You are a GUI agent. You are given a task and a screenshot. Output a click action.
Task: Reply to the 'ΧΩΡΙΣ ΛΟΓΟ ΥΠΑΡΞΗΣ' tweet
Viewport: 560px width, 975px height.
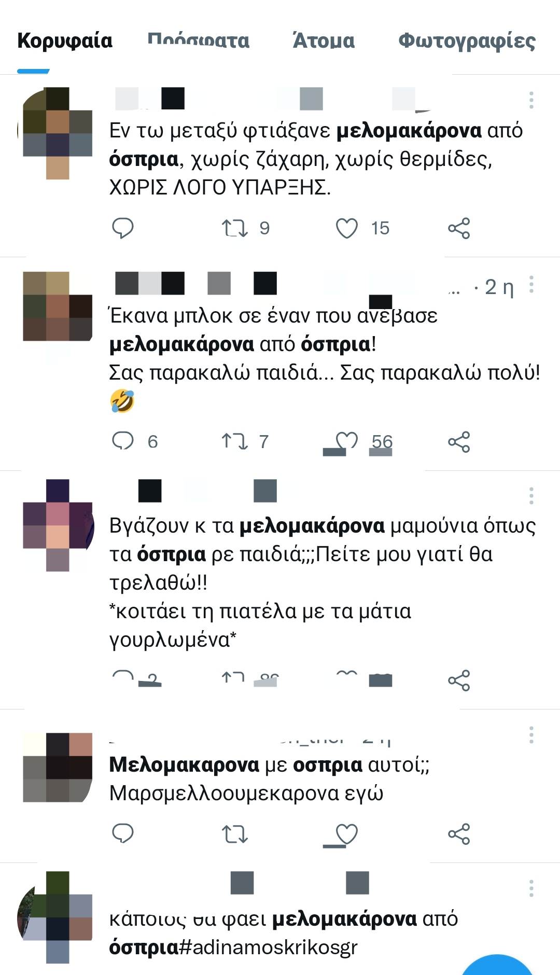pos(123,228)
